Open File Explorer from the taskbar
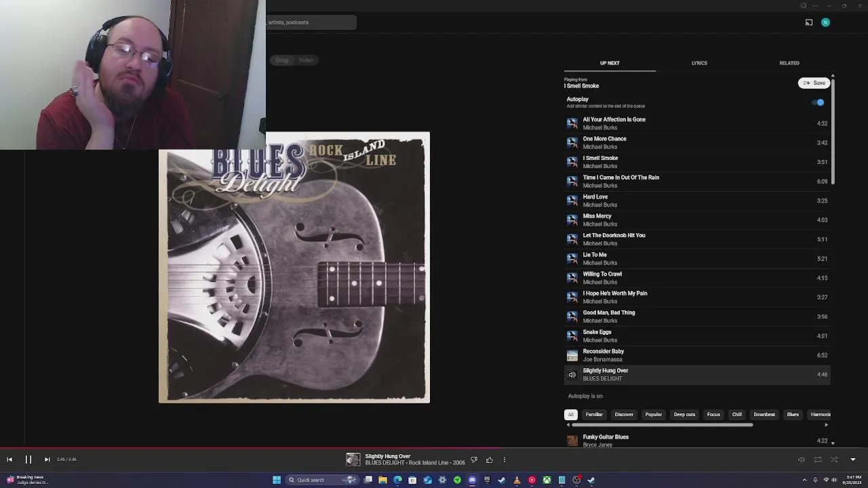The width and height of the screenshot is (868, 488). click(x=383, y=480)
